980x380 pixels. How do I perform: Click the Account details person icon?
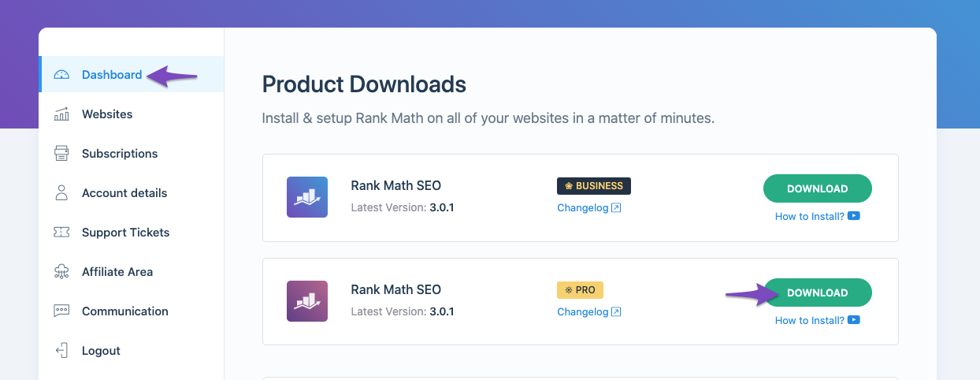[x=61, y=193]
